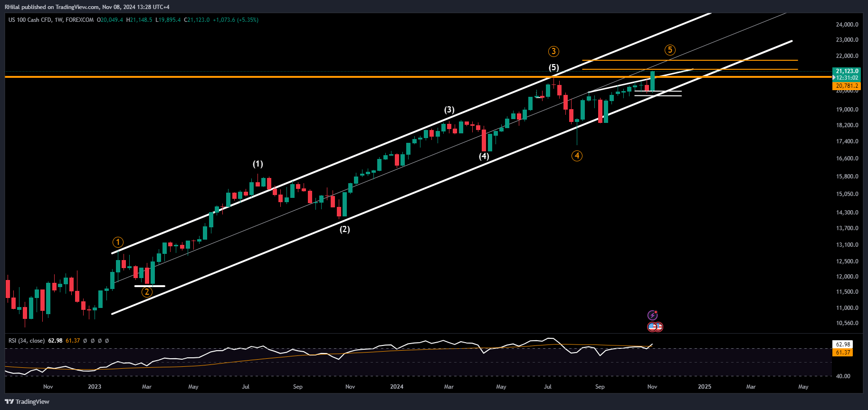Click the 10,560.0 price axis label
The width and height of the screenshot is (868, 410).
[x=847, y=323]
